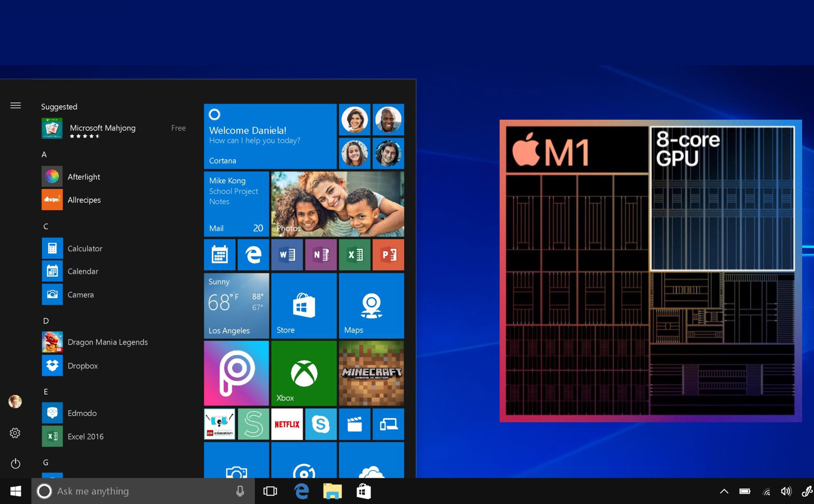Open power options from the power icon

(15, 463)
